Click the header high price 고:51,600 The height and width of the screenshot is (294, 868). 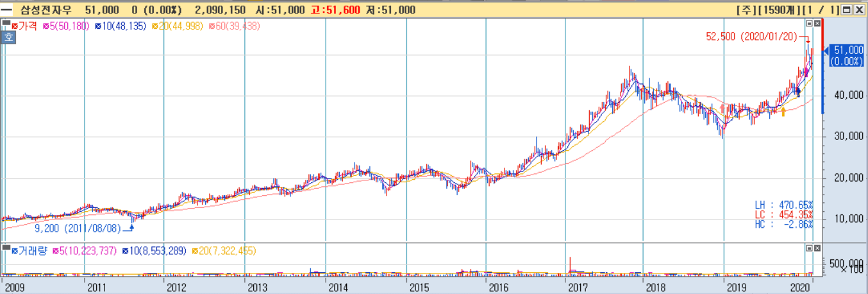click(335, 10)
